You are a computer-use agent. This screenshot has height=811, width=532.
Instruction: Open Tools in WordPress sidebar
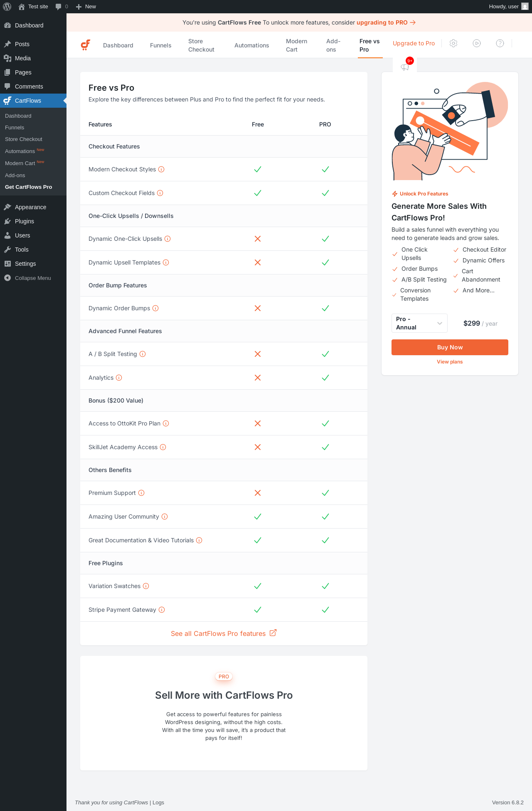pyautogui.click(x=33, y=250)
